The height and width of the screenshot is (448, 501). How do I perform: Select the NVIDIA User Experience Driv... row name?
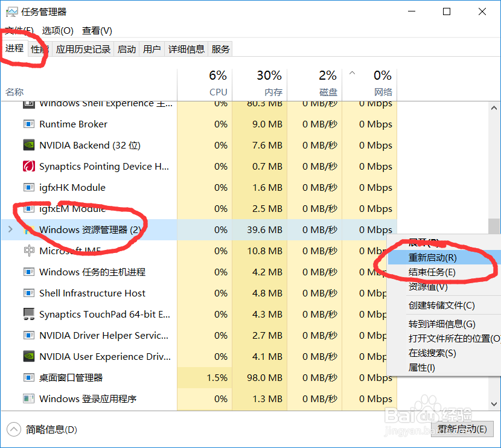pos(105,357)
